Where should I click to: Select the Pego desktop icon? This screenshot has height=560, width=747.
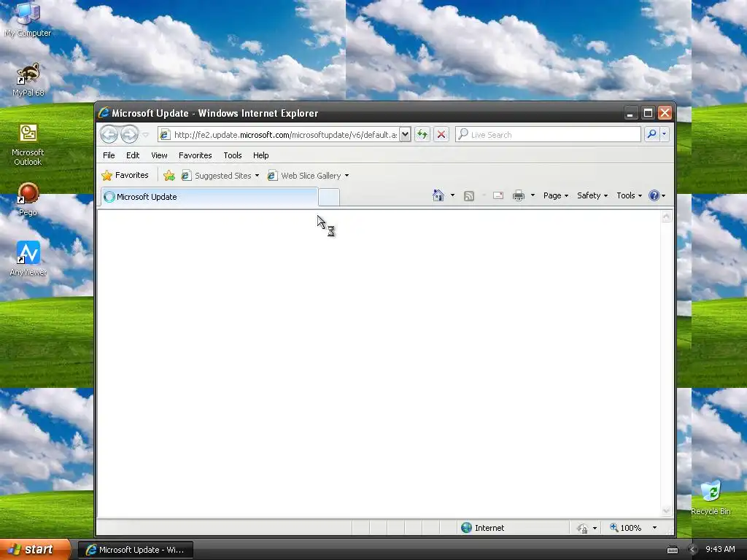click(x=28, y=200)
